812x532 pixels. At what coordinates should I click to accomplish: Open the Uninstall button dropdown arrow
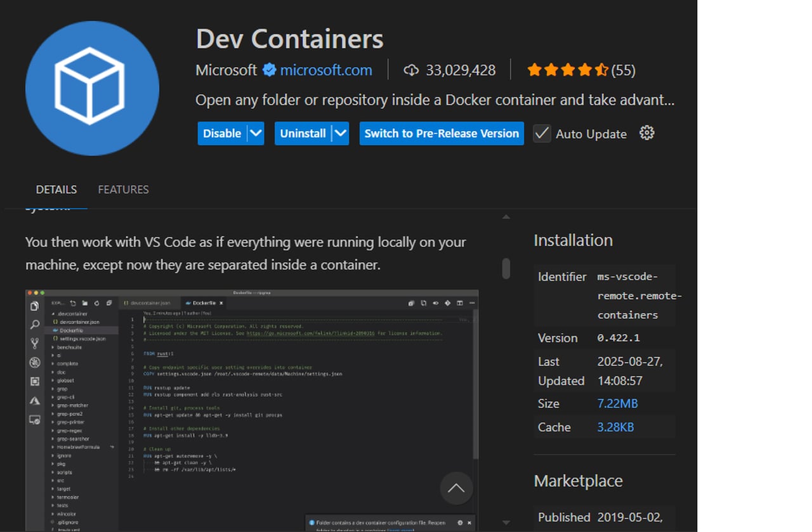click(340, 133)
